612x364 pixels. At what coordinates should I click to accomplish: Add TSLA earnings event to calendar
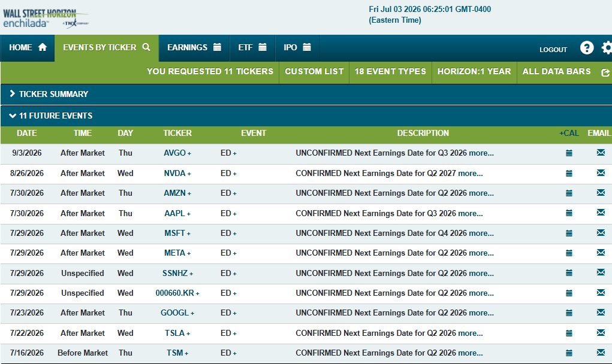(569, 333)
